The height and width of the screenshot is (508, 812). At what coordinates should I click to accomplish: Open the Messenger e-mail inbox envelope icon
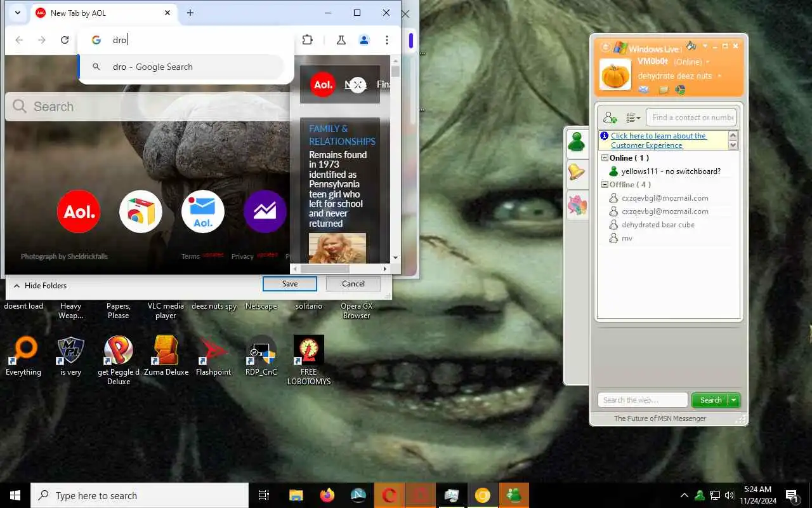click(644, 90)
